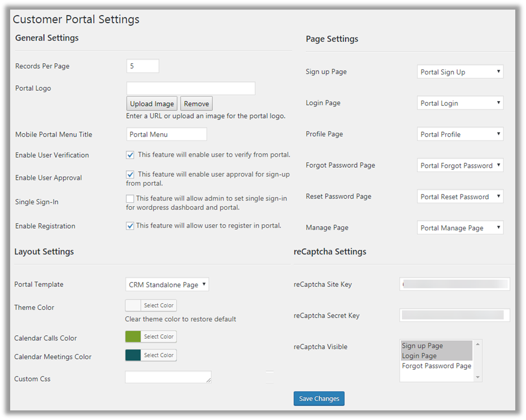Click the Upload Image button
Viewport: 526px width, 420px height.
click(152, 104)
